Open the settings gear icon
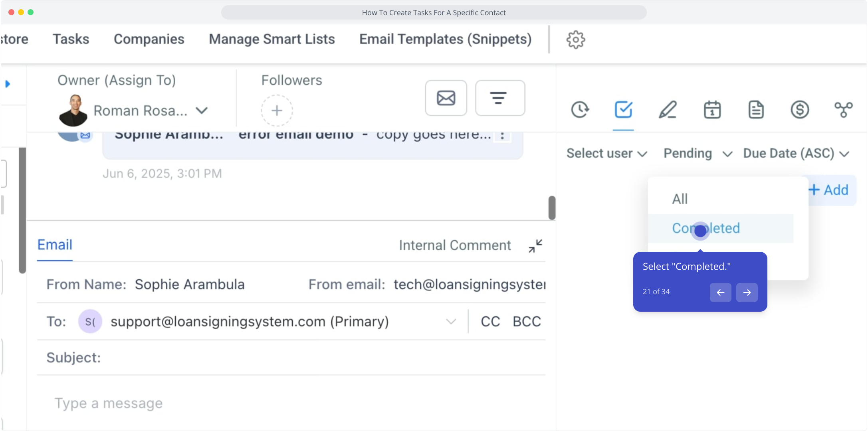Screen dimensions: 868x431 (575, 40)
